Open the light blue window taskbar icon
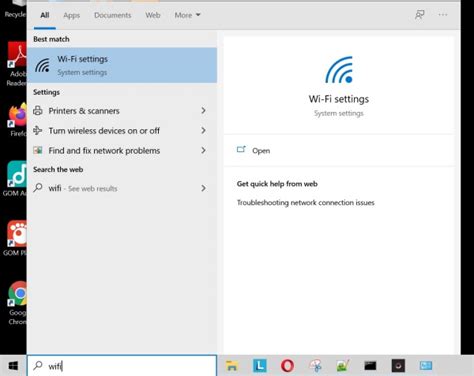 (426, 366)
